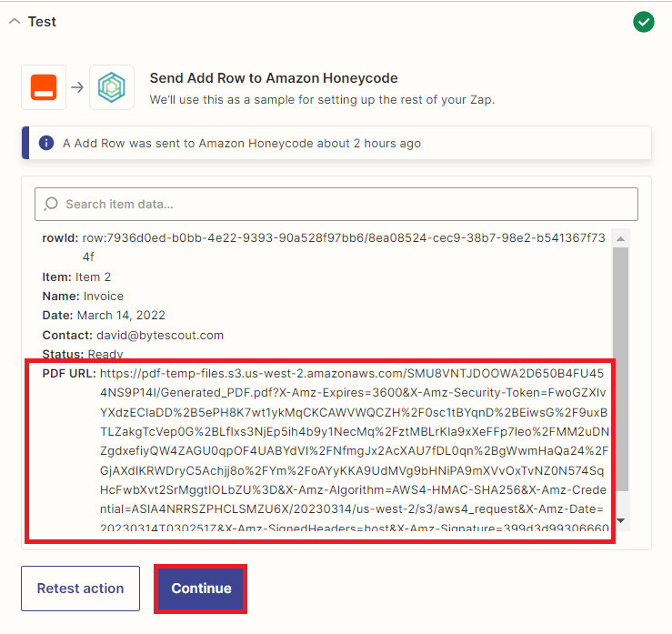
Task: Click the Name Invoice row
Action: click(83, 297)
